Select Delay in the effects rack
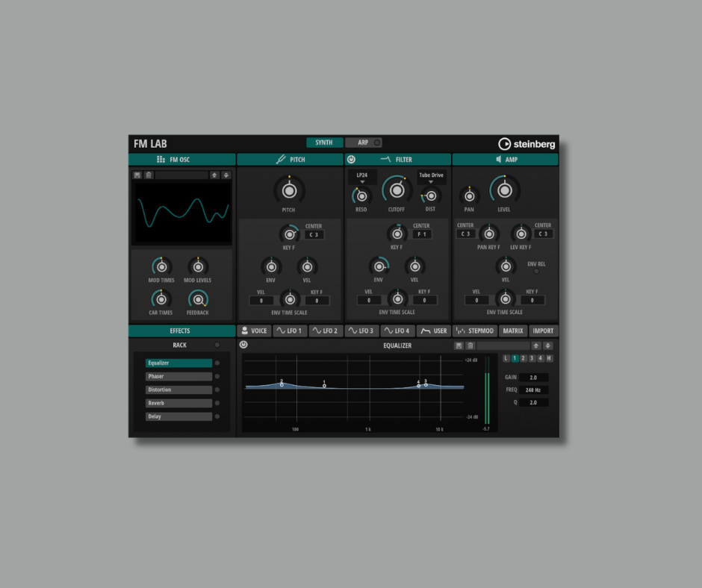Viewport: 702px width, 588px height. pyautogui.click(x=178, y=416)
